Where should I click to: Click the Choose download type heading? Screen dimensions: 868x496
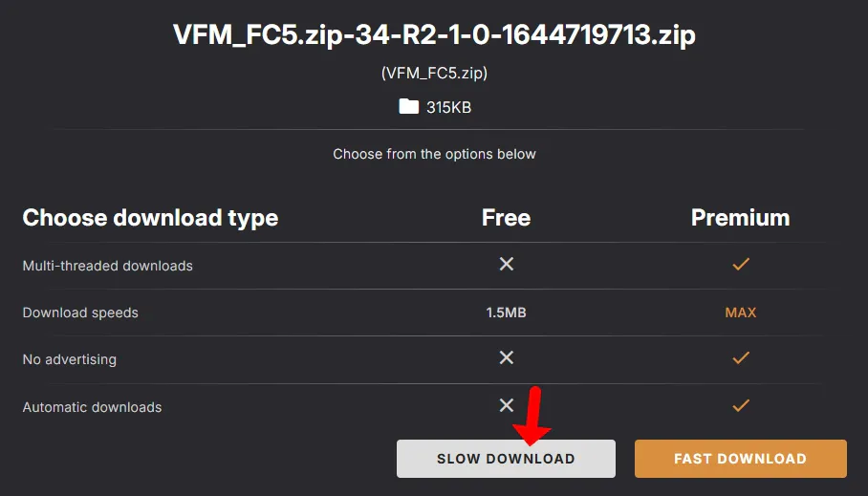click(150, 218)
